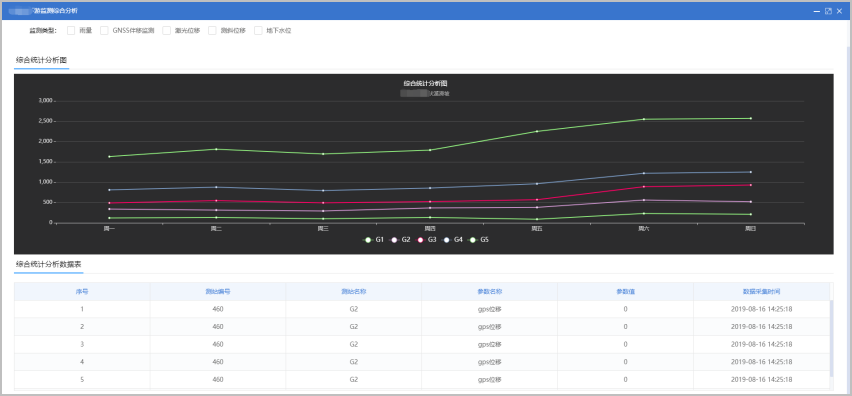Tick the 地下水位 checkbox
Screen dimensions: 852x396
pyautogui.click(x=258, y=30)
